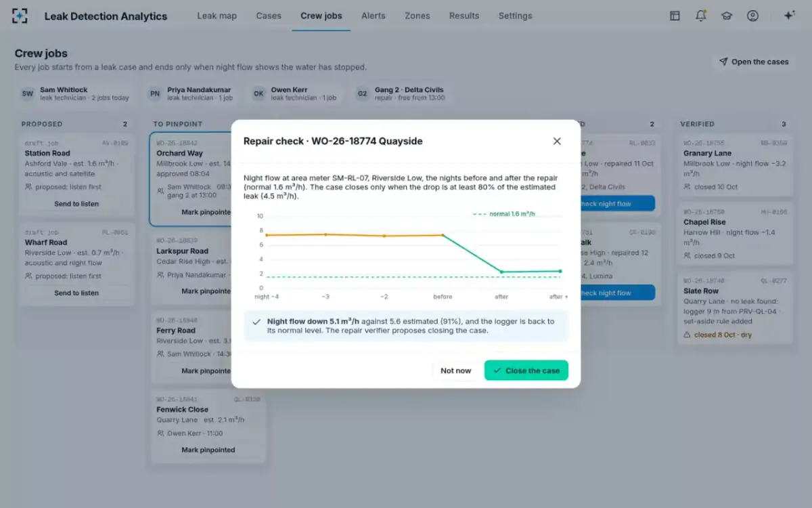This screenshot has height=508, width=812.
Task: Click the Leak Detection Analytics logo icon
Action: point(20,16)
